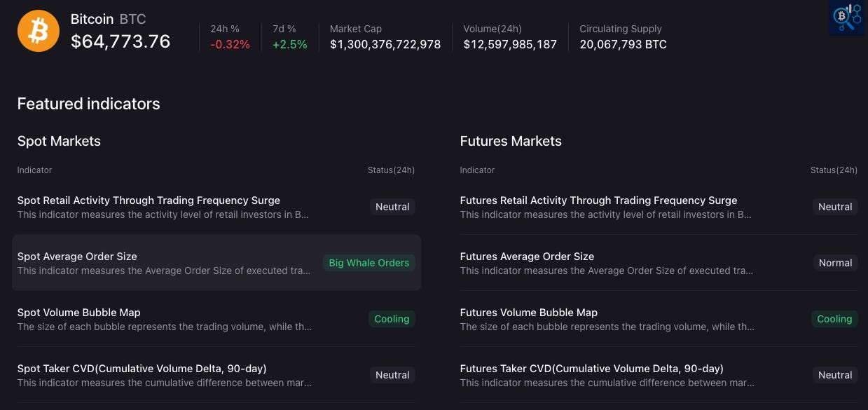Click the Spot Taker CVD description text
The height and width of the screenshot is (410, 868).
point(165,383)
